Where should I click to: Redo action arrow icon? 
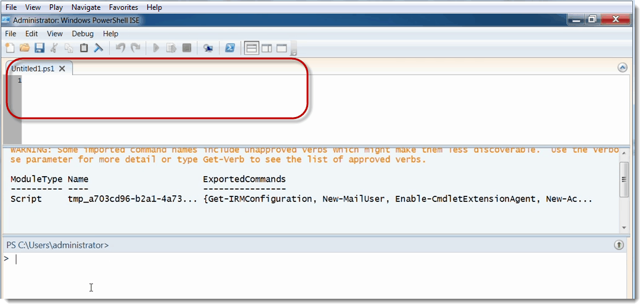point(135,48)
